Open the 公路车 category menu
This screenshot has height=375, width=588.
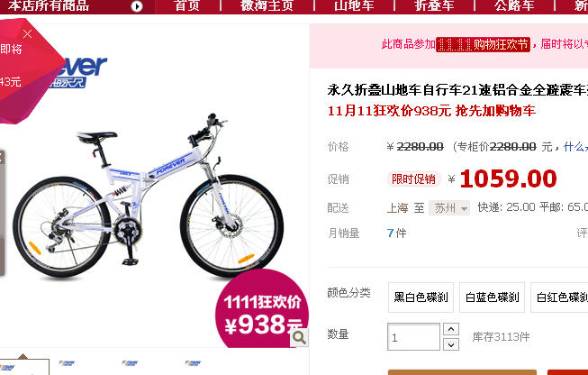click(x=514, y=5)
